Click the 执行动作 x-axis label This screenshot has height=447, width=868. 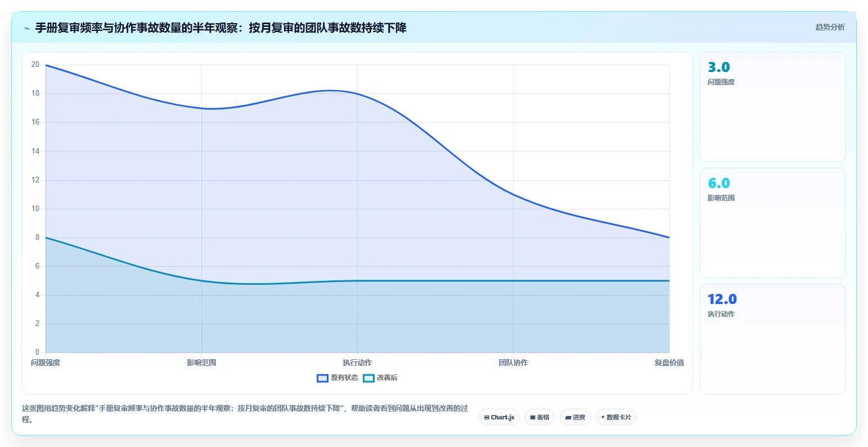pyautogui.click(x=357, y=363)
